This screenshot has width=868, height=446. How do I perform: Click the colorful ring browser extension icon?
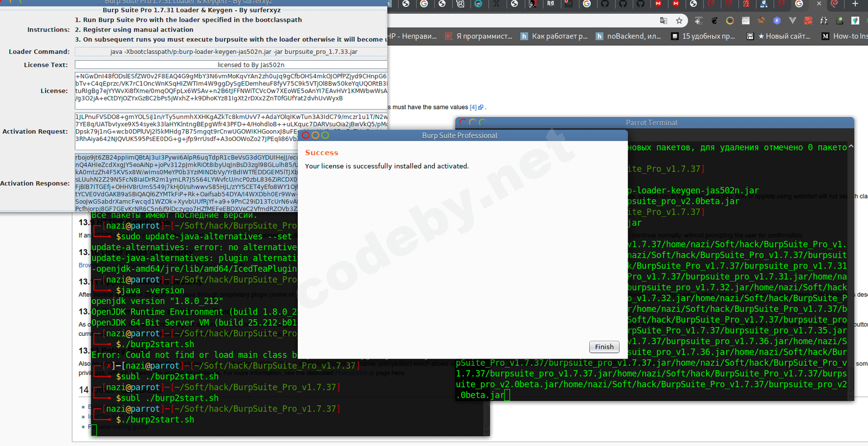(730, 21)
